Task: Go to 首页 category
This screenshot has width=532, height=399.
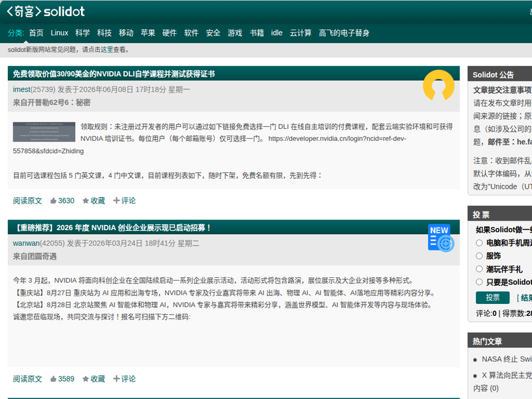Action: click(x=37, y=33)
